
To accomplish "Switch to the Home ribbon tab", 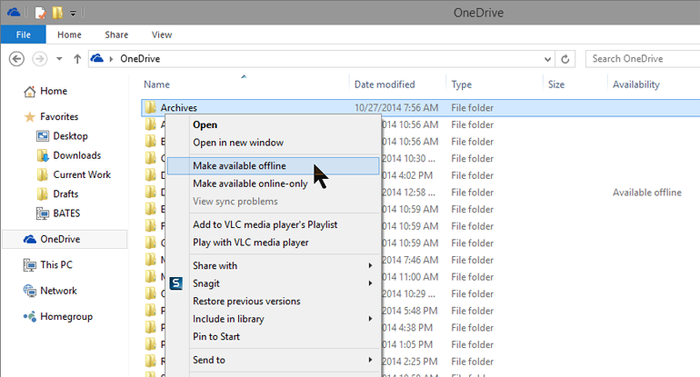I will 69,34.
